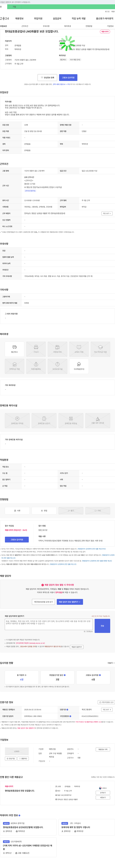
Task: Expand the 지도 보기 dropdown for 목포고용센터
Action: pos(107,710)
